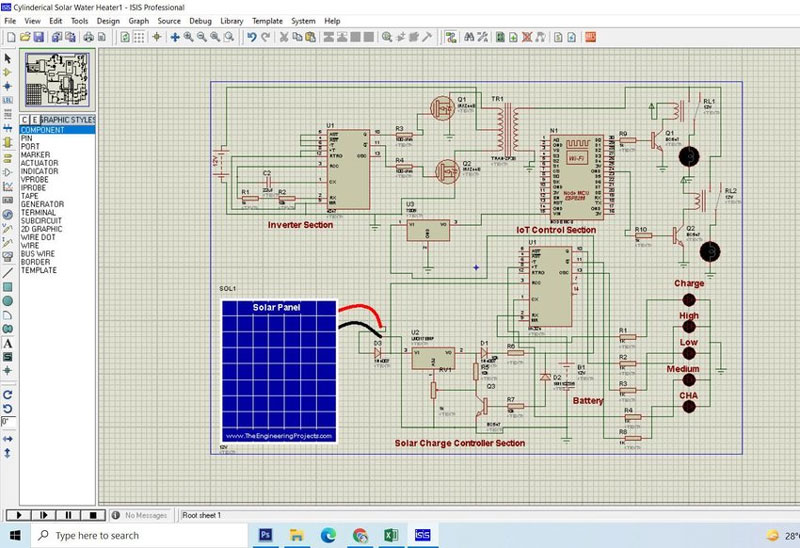This screenshot has height=548, width=800.
Task: Open Photoshop from the taskbar
Action: point(265,535)
